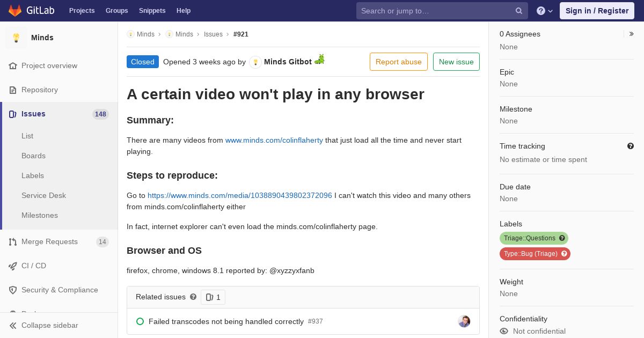Click the assignee avatar on issue #937

(x=464, y=321)
